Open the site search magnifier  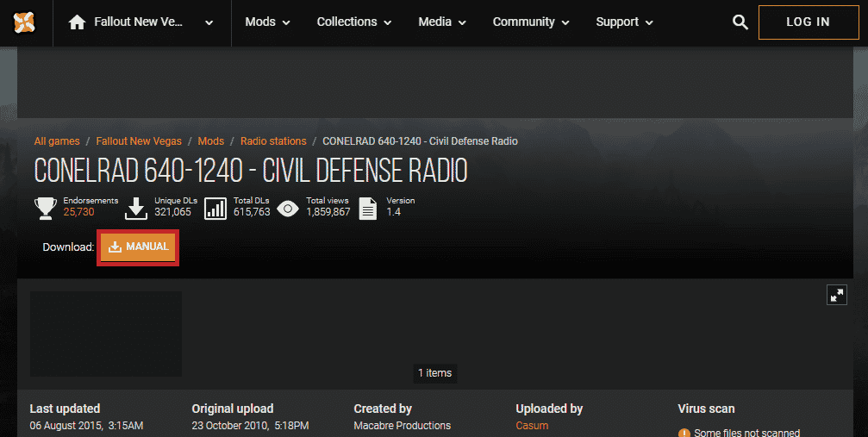click(740, 22)
